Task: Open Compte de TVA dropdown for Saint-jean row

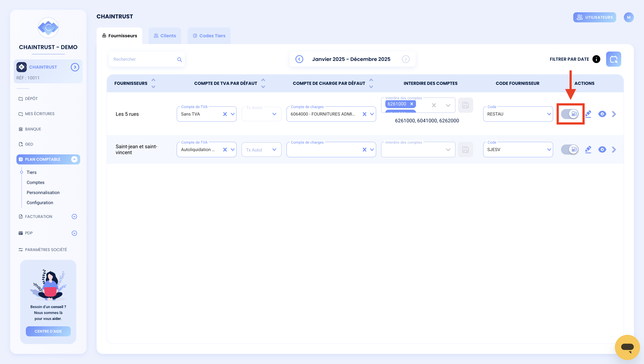Action: pos(232,150)
